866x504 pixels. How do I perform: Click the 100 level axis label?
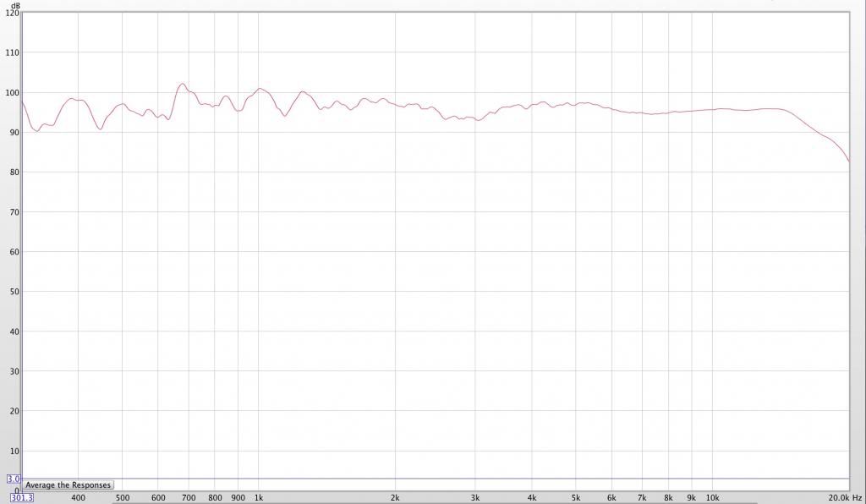(12, 93)
